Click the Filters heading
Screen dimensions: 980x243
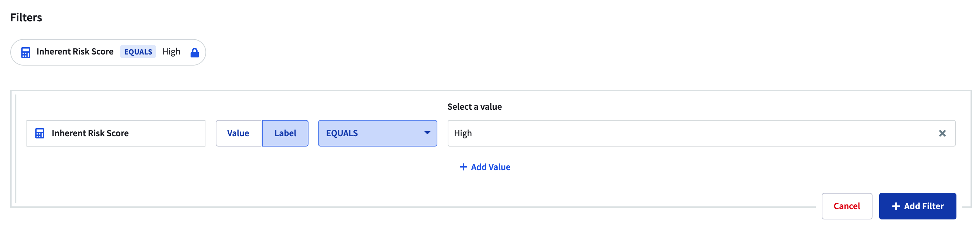click(26, 18)
